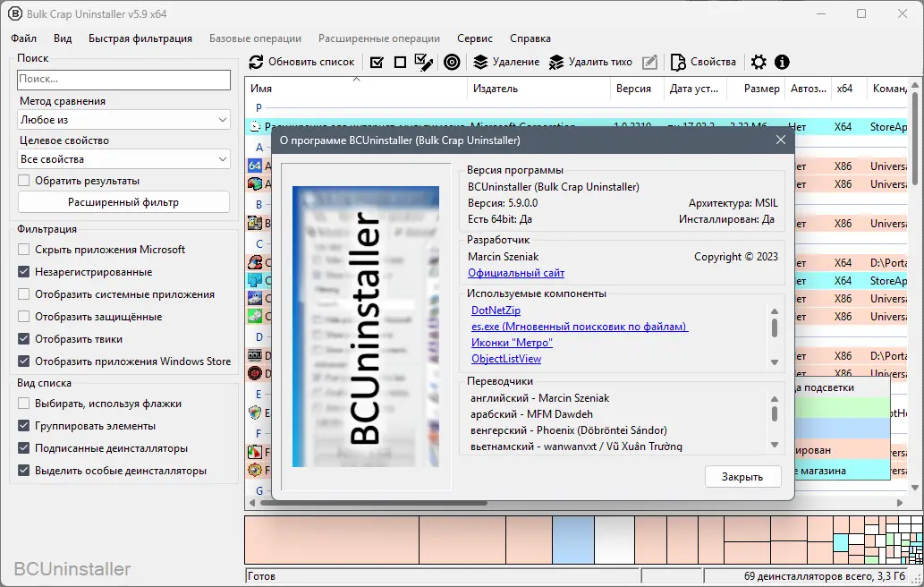Uncheck Незарегистрированные checkbox

[23, 272]
